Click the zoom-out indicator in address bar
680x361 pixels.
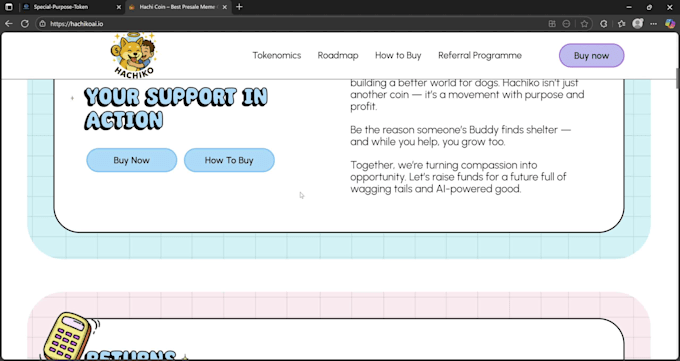tap(566, 24)
